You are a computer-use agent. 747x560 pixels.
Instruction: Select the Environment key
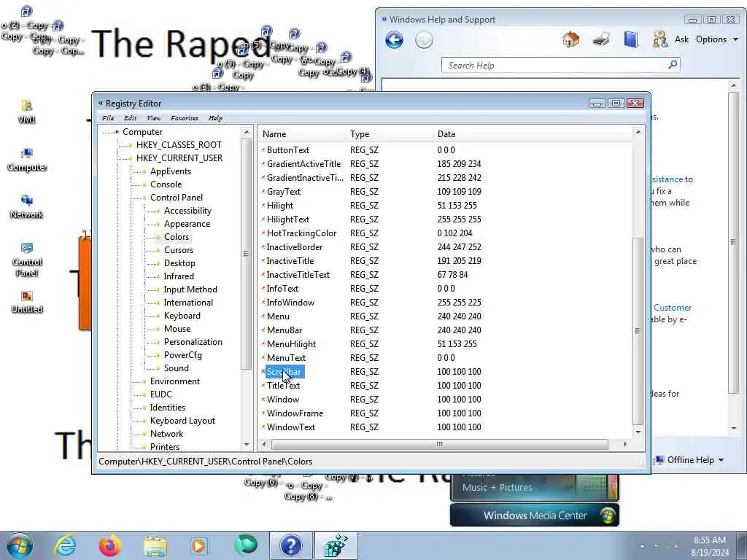(175, 381)
